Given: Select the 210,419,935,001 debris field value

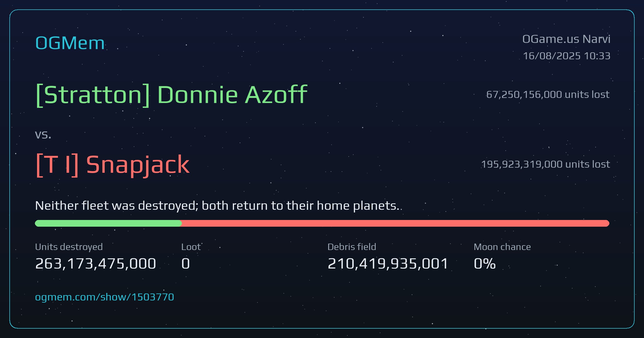Looking at the screenshot, I should [388, 264].
